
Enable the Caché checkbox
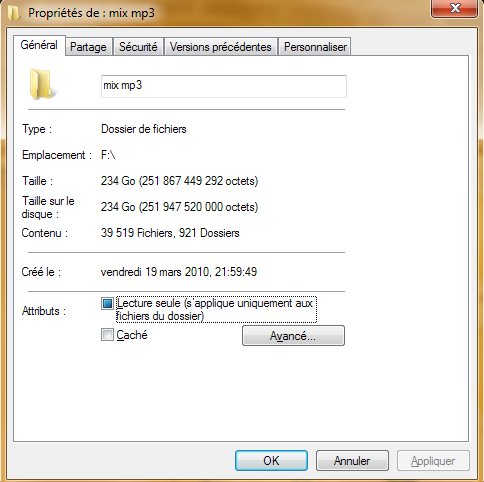pos(107,334)
